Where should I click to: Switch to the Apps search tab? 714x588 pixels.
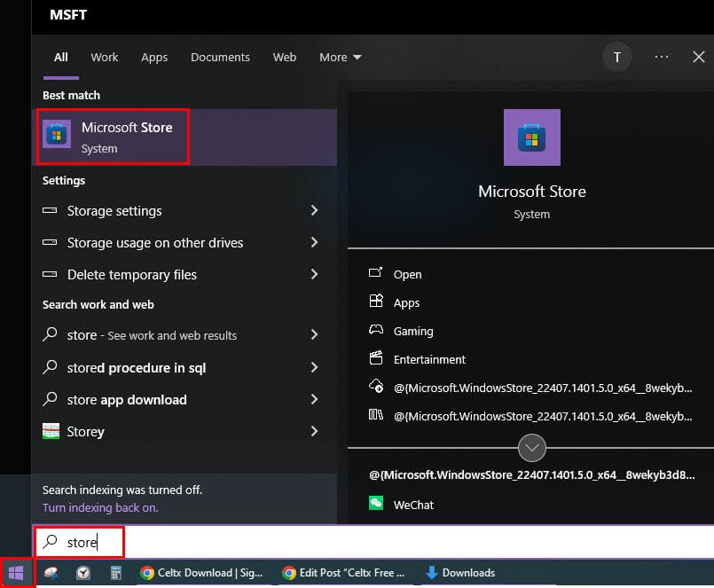pos(154,57)
